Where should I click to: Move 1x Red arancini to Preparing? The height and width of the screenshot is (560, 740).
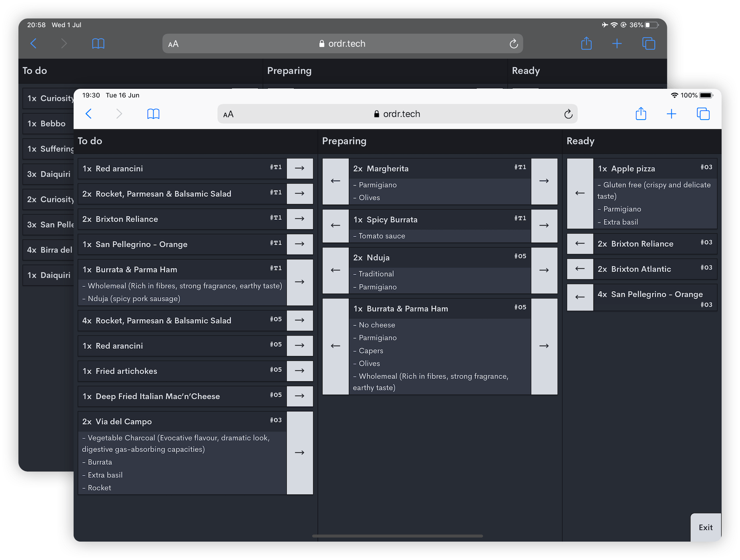click(300, 168)
